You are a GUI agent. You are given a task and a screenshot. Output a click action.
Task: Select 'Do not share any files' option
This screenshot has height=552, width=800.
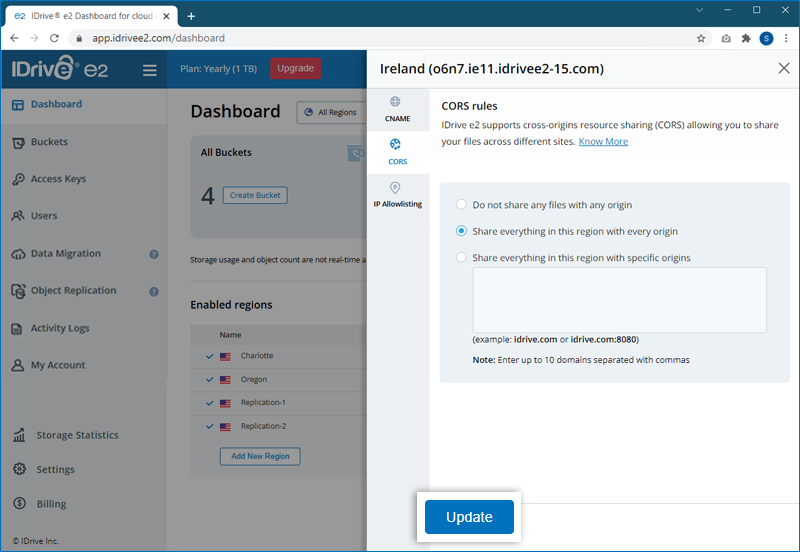(461, 205)
